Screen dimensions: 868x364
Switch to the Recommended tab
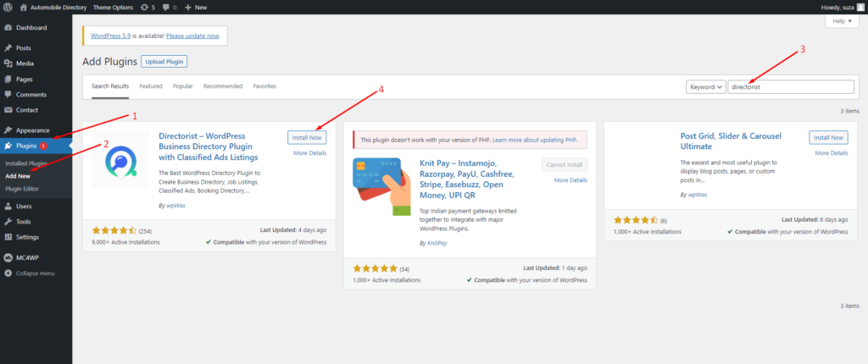223,86
